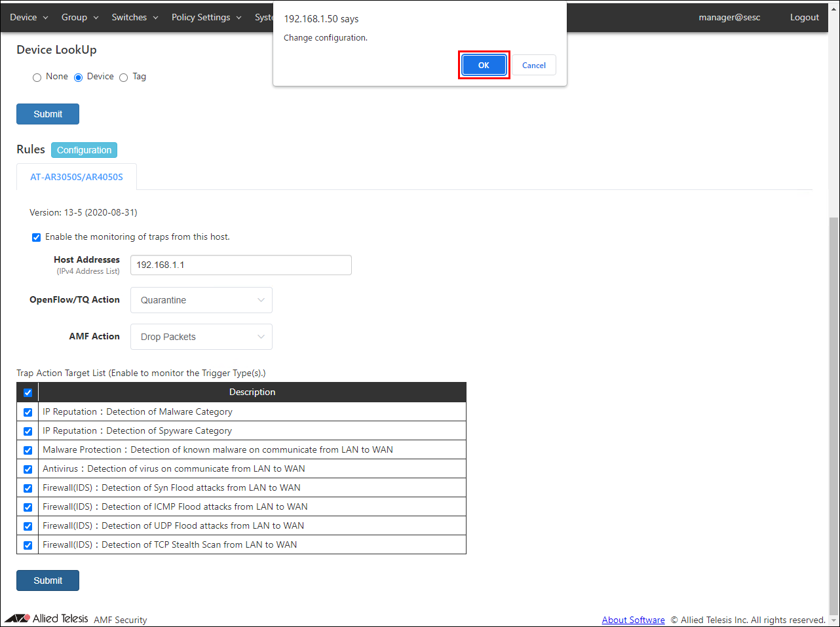Image resolution: width=840 pixels, height=627 pixels.
Task: Click the Host Addresses input field
Action: (x=240, y=265)
